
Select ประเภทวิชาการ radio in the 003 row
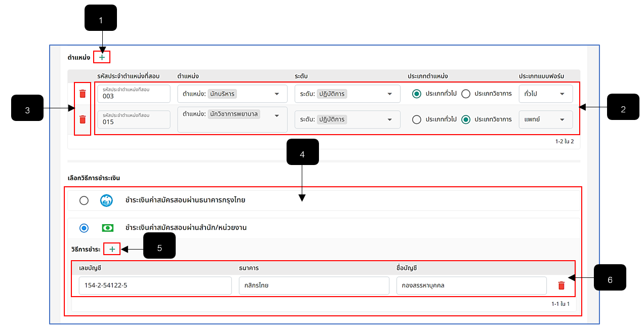coord(466,94)
